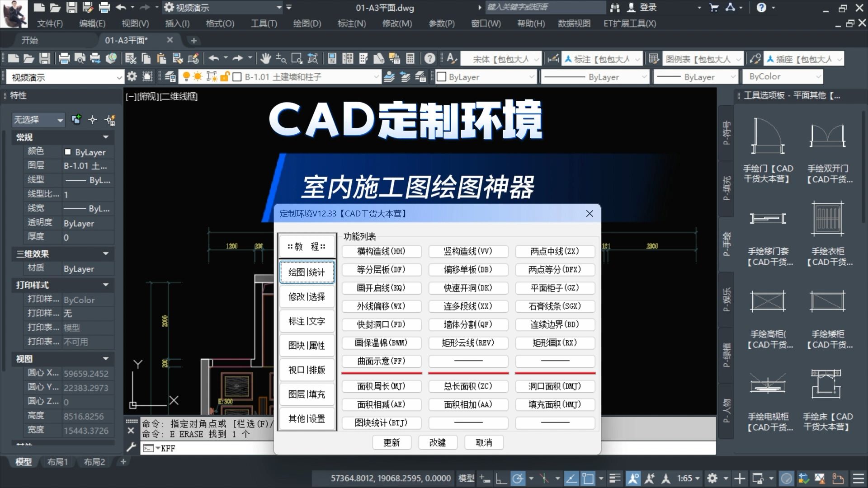868x488 pixels.
Task: Unlock the padlock on layer B-1.01
Action: point(225,77)
